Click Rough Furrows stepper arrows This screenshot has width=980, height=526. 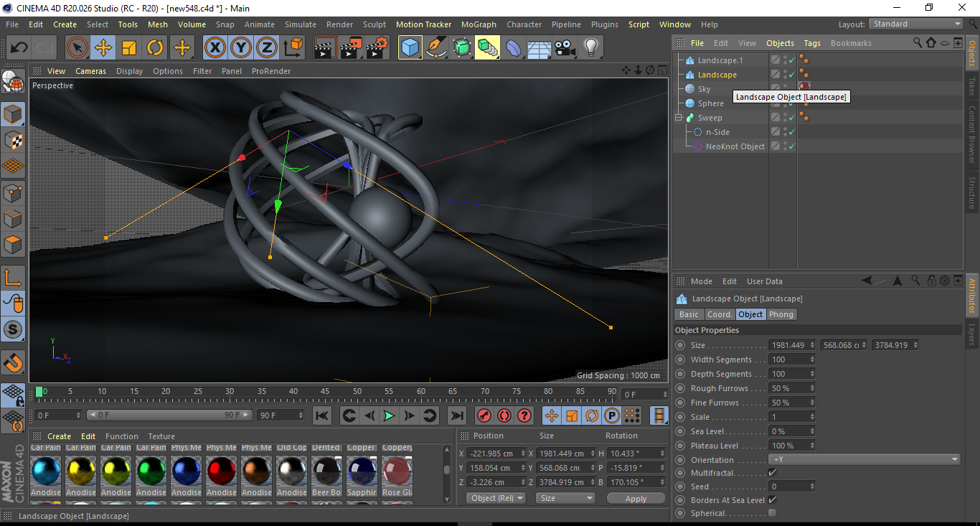pyautogui.click(x=812, y=388)
